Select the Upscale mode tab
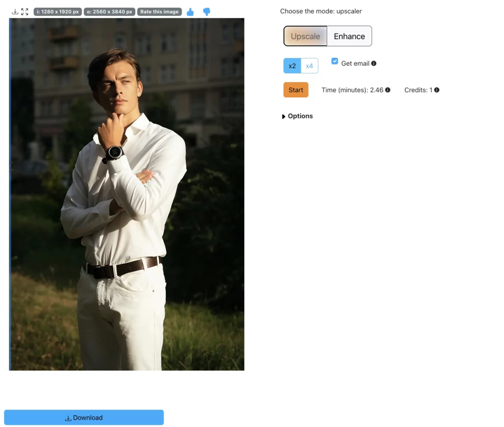 305,36
